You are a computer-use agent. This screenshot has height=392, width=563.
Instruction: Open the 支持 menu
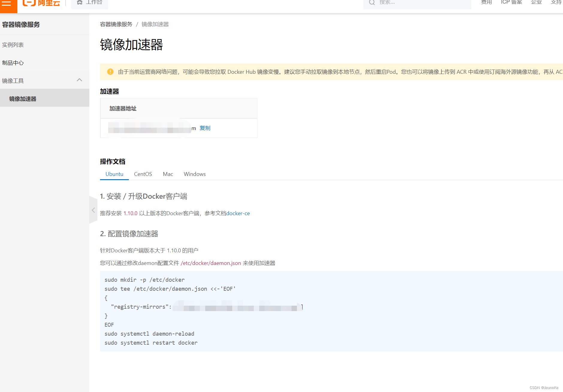point(556,2)
